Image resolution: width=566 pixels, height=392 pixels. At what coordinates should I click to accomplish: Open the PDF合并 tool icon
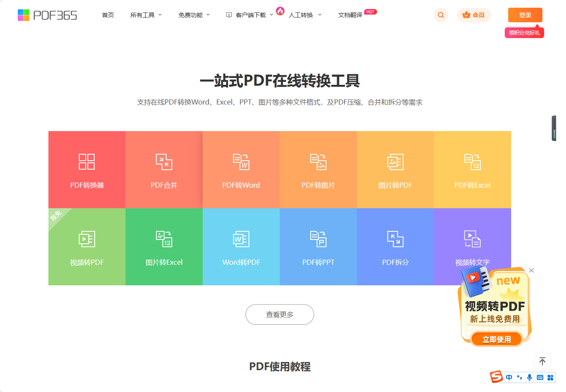(164, 162)
